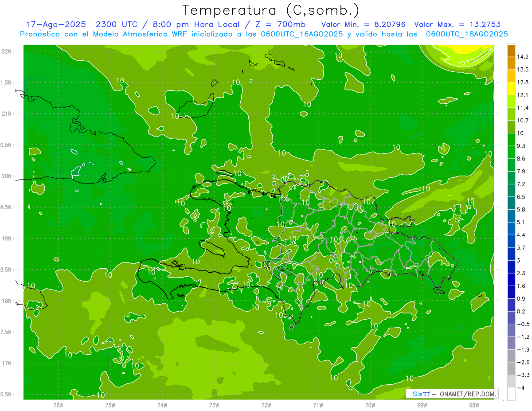Click 'Valor Max. = 13.2753' value

pyautogui.click(x=457, y=25)
